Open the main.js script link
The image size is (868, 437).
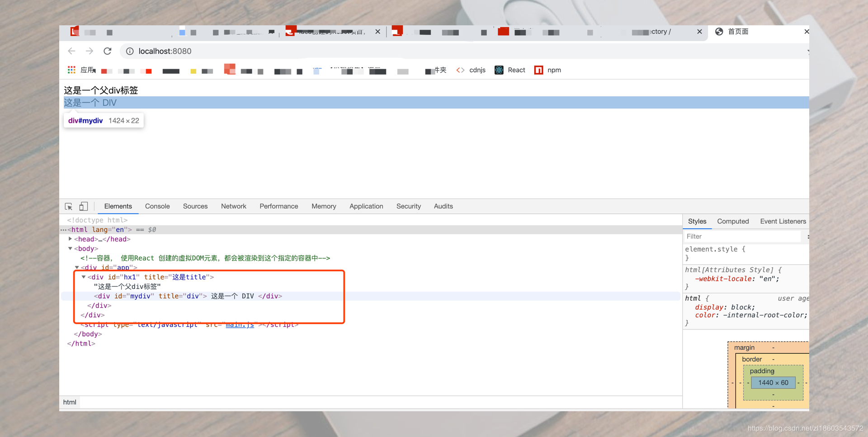[240, 324]
